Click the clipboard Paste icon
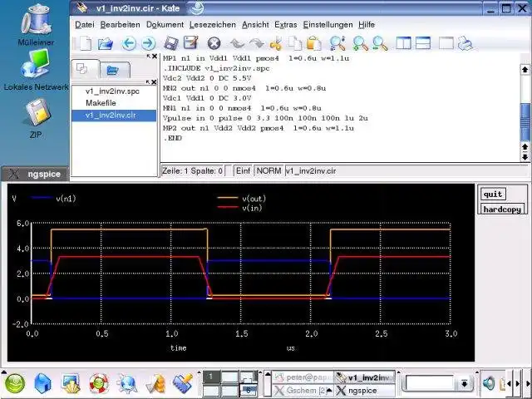Image resolution: width=532 pixels, height=399 pixels. coord(314,43)
